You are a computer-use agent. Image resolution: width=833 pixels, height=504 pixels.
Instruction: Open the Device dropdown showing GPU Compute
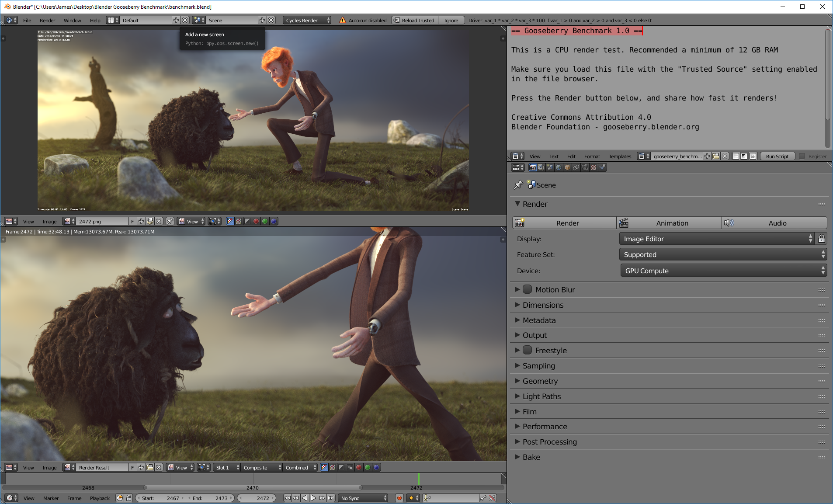[723, 271]
